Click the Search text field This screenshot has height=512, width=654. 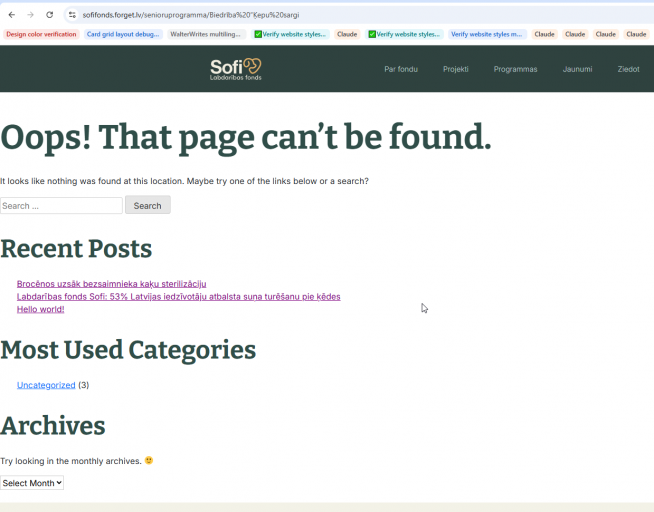pyautogui.click(x=61, y=206)
